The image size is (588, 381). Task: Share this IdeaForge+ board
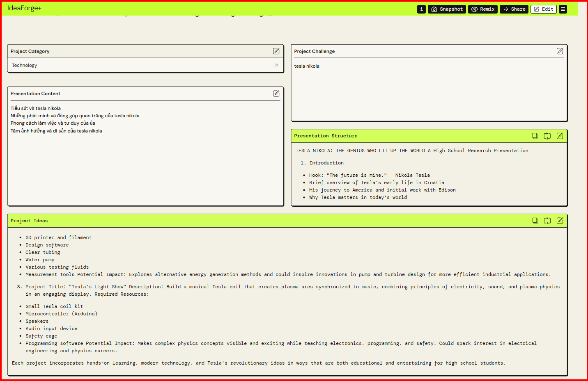tap(514, 9)
